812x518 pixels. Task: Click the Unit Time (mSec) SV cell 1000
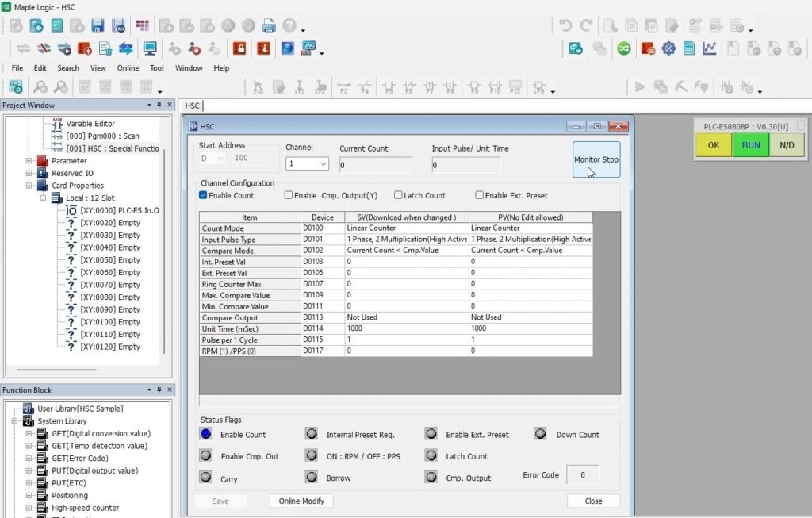click(x=407, y=328)
